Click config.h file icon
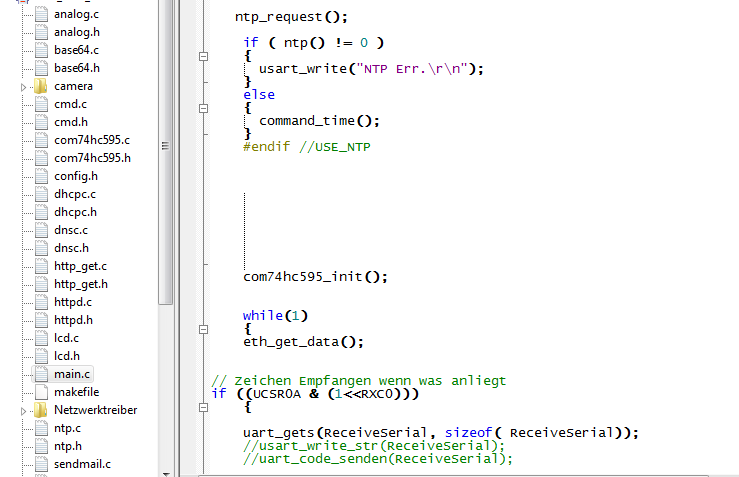This screenshot has width=739, height=477. (x=41, y=176)
